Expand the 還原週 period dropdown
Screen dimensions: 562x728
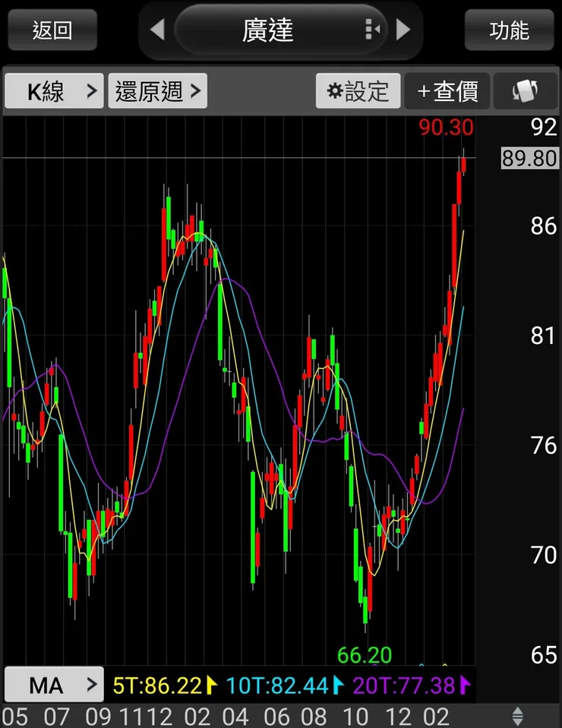tap(157, 91)
